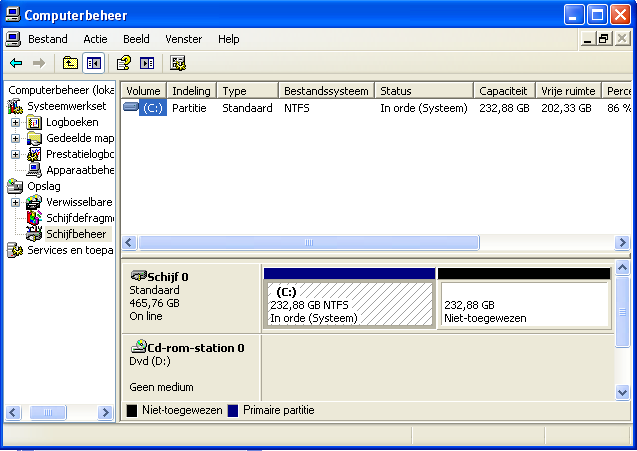Click the Schijf 0 disk icon
This screenshot has width=637, height=451.
[x=139, y=275]
